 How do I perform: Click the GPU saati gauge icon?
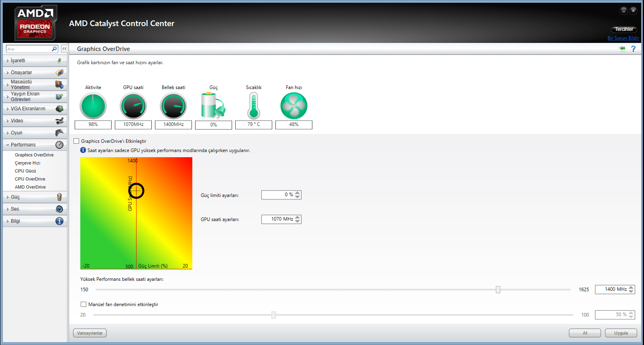coord(133,106)
